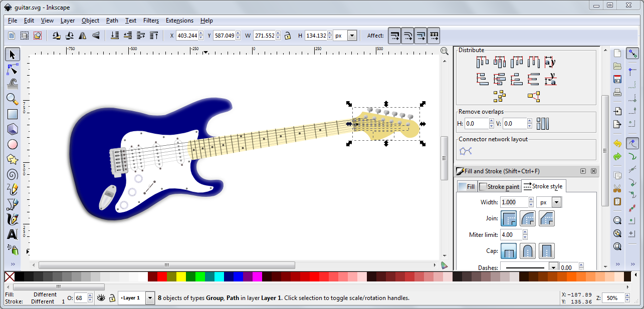Click the opacity input field labeled O

[x=80, y=297]
